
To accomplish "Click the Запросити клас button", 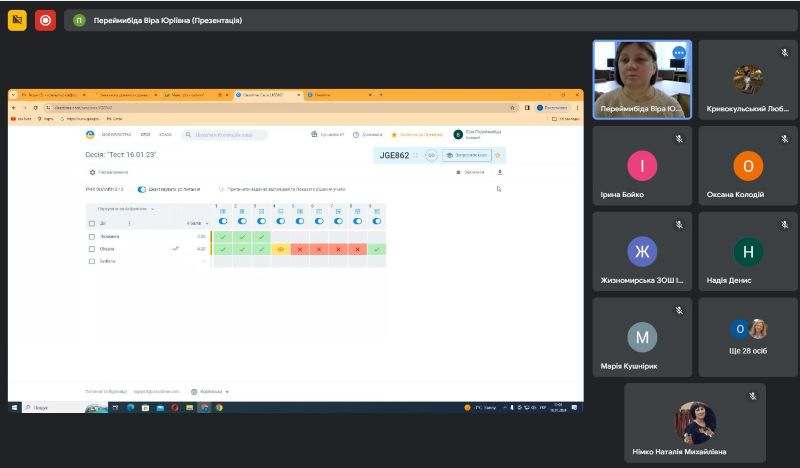I will click(x=466, y=155).
